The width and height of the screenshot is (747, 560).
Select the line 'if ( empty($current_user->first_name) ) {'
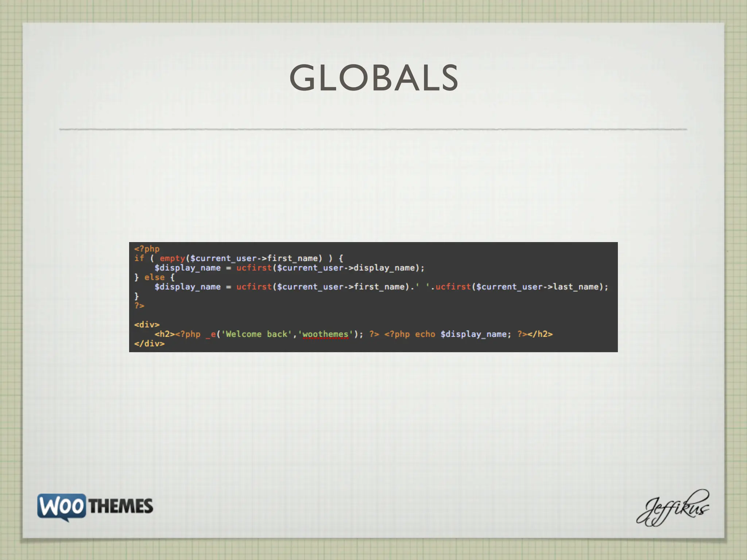(239, 258)
